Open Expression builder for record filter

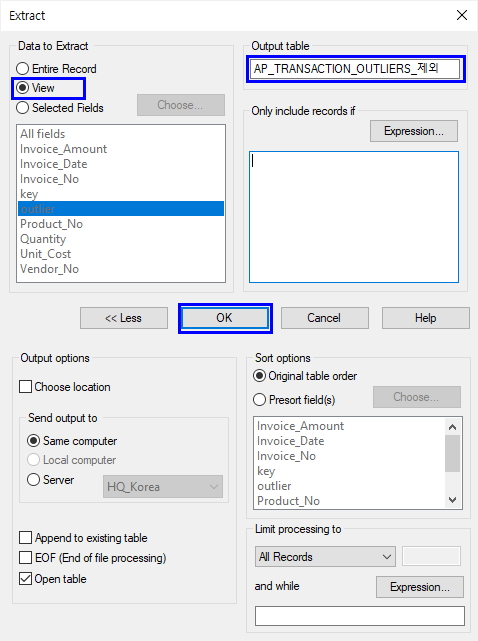(414, 131)
